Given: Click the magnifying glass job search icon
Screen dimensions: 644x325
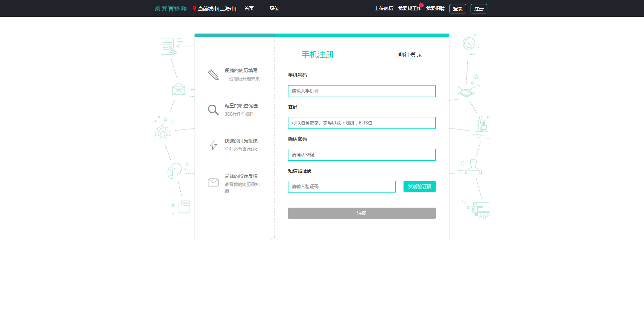Looking at the screenshot, I should pyautogui.click(x=213, y=110).
